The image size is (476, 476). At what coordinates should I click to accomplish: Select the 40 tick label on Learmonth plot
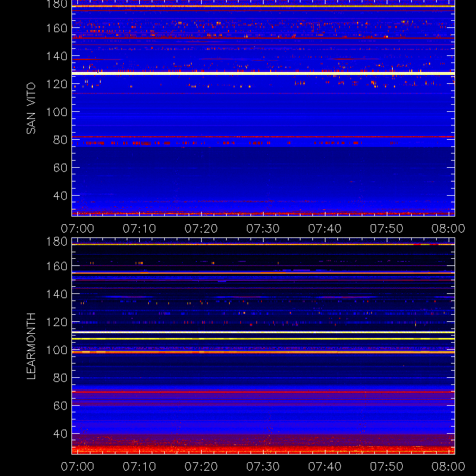tap(60, 434)
